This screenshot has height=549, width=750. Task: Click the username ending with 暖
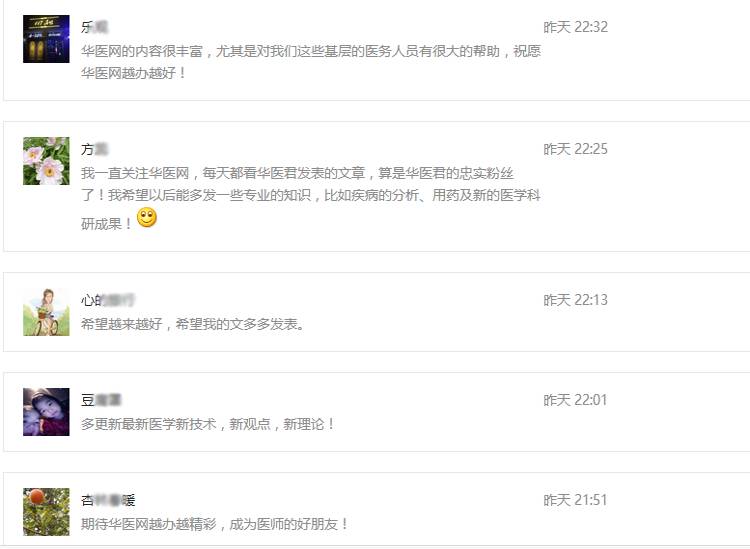108,500
